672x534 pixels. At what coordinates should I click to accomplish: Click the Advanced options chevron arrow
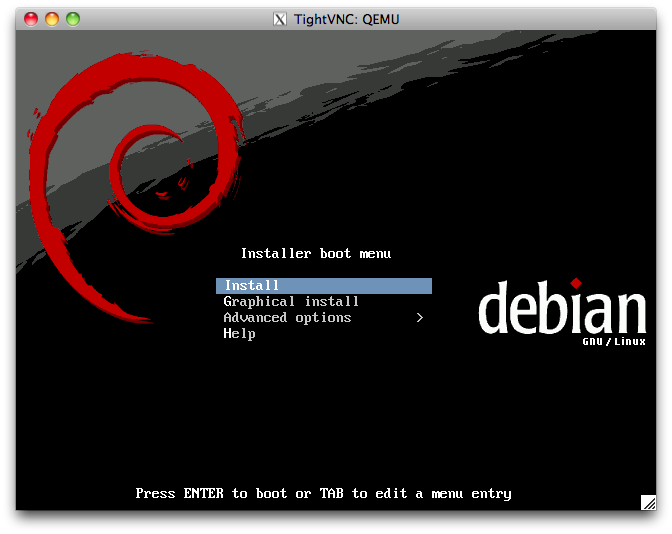(x=420, y=318)
